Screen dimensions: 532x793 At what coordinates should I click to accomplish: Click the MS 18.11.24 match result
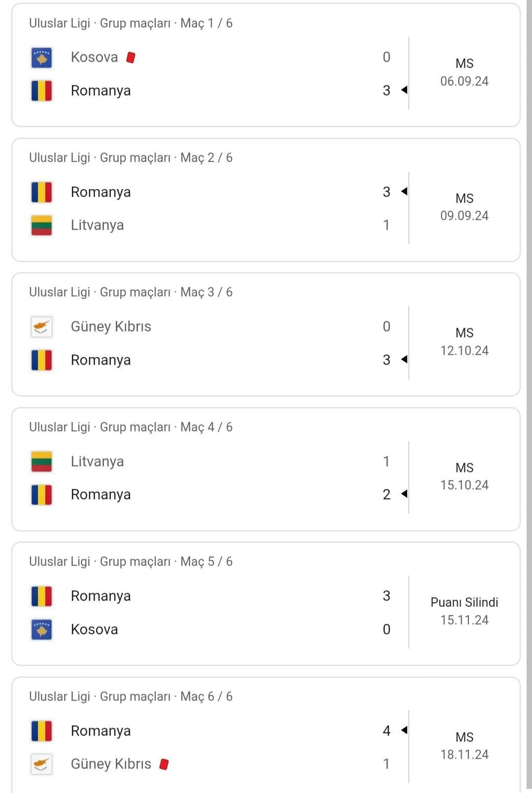pos(464,746)
